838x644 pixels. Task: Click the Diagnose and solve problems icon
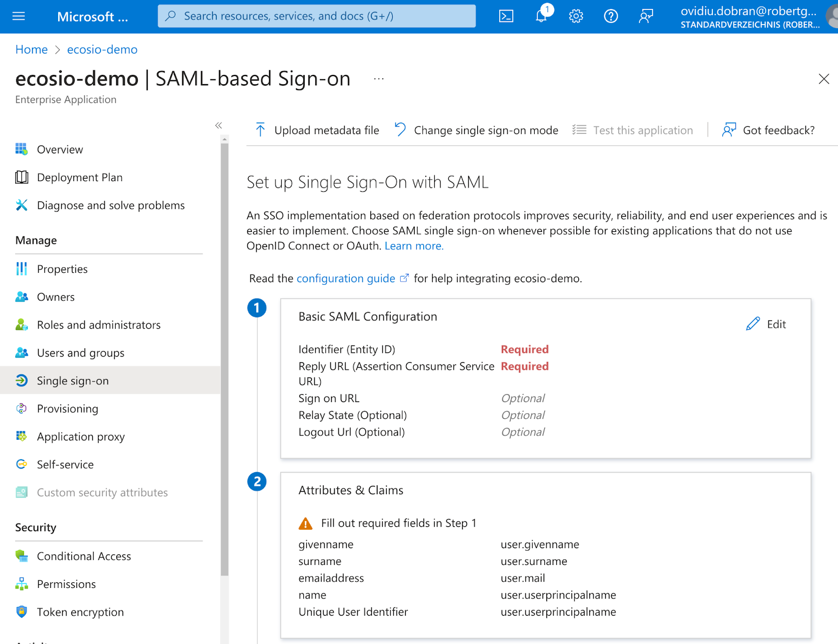click(x=21, y=205)
